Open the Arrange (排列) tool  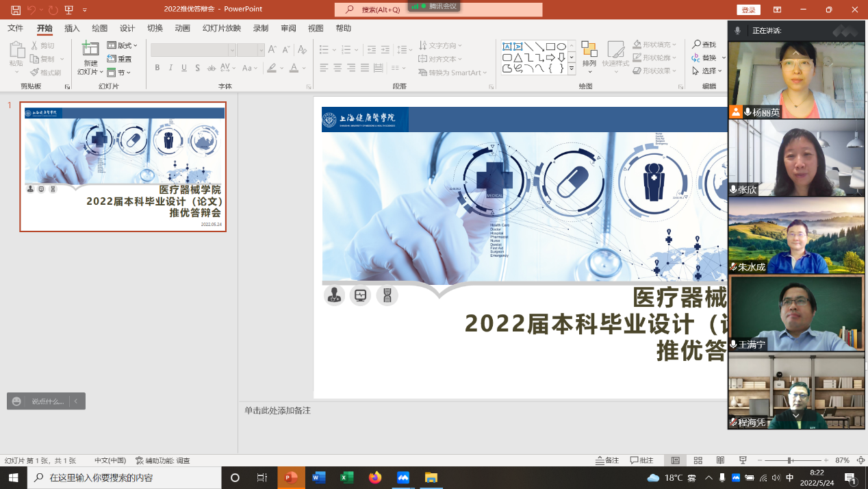click(x=589, y=55)
